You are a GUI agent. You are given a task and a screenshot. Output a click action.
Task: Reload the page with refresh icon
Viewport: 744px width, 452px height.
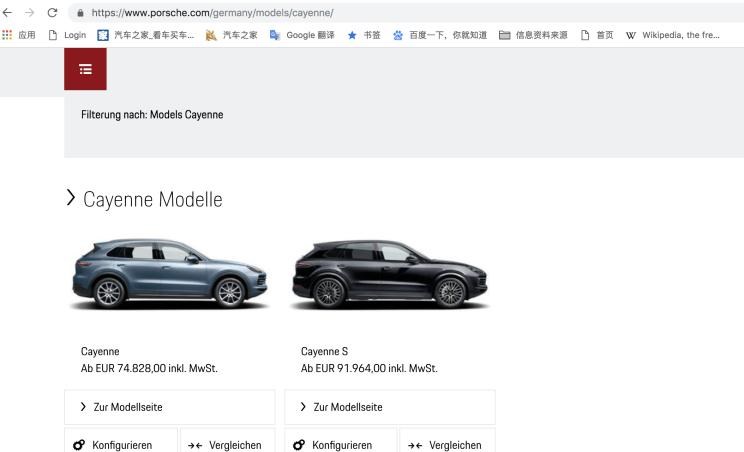(x=52, y=13)
